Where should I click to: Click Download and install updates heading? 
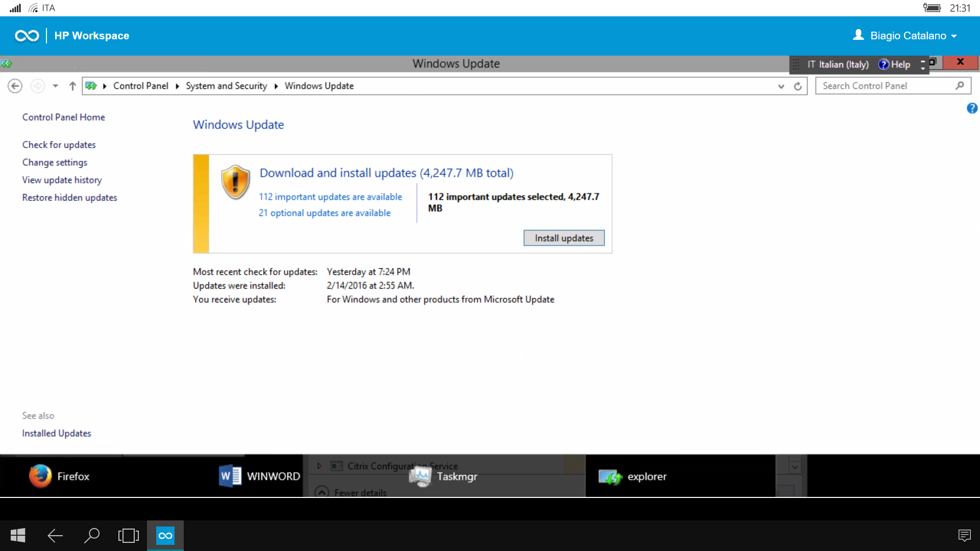pos(386,173)
